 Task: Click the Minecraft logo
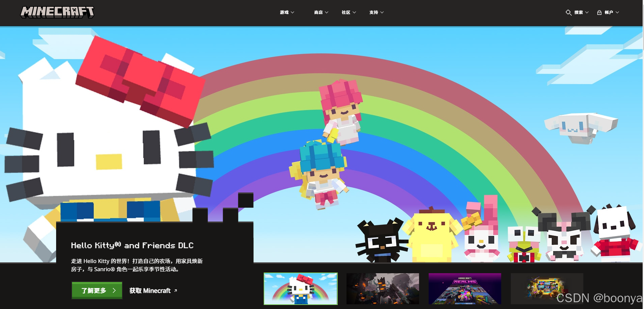[x=57, y=12]
